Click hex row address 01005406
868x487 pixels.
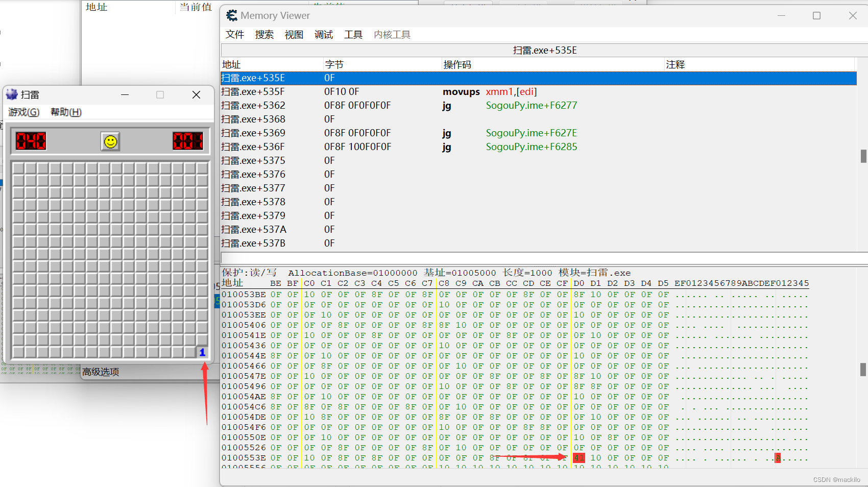[244, 325]
